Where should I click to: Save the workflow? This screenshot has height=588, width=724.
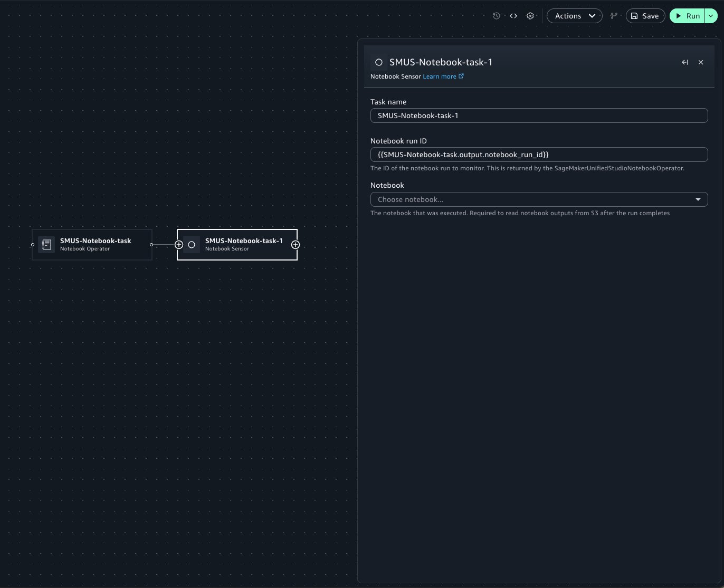645,16
